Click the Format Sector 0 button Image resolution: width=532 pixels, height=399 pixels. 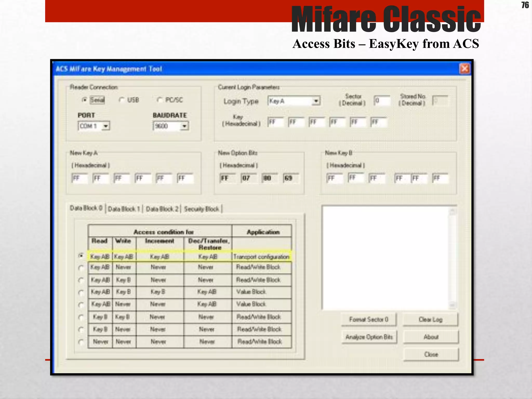pos(369,320)
